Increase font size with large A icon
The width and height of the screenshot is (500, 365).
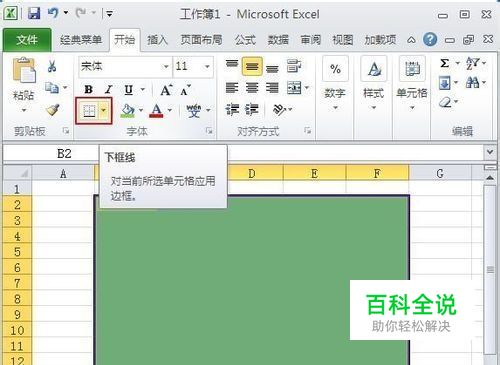pyautogui.click(x=166, y=90)
